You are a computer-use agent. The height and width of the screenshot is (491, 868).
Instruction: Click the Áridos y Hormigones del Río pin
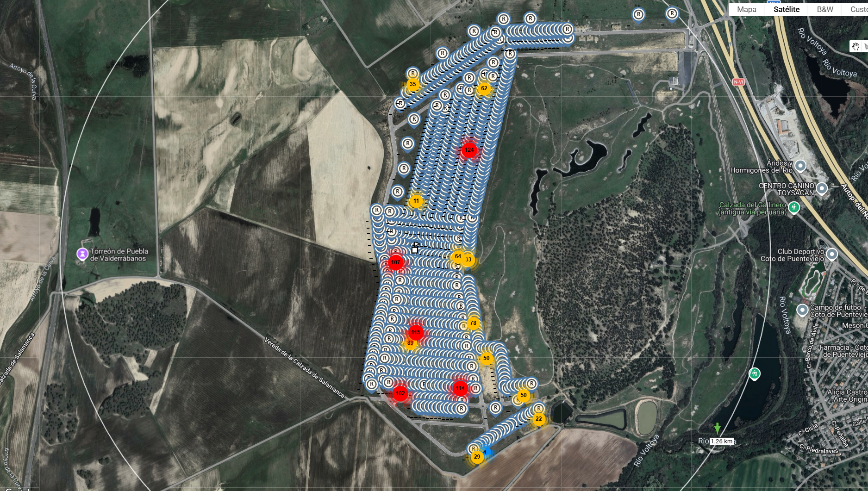[x=800, y=166]
